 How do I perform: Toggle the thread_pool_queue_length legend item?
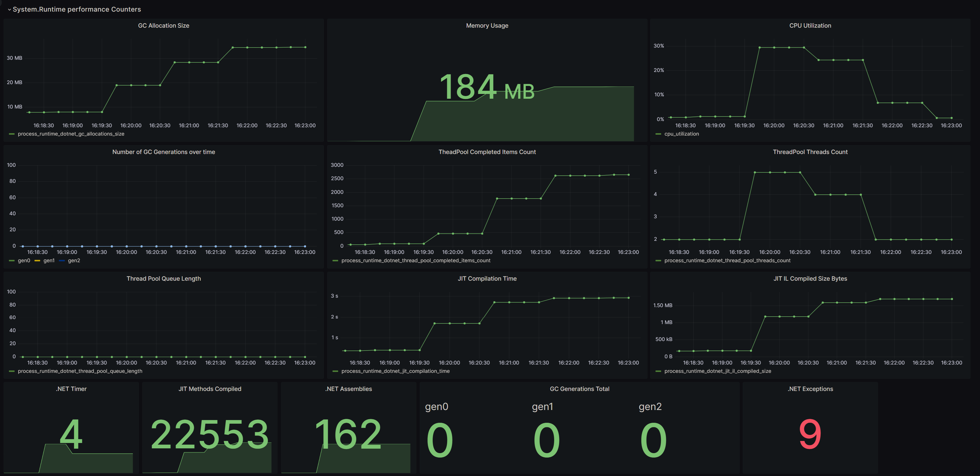pos(80,371)
